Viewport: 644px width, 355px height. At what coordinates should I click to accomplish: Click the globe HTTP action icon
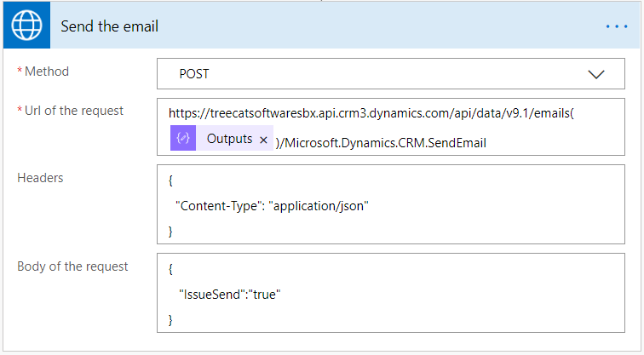pos(26,26)
